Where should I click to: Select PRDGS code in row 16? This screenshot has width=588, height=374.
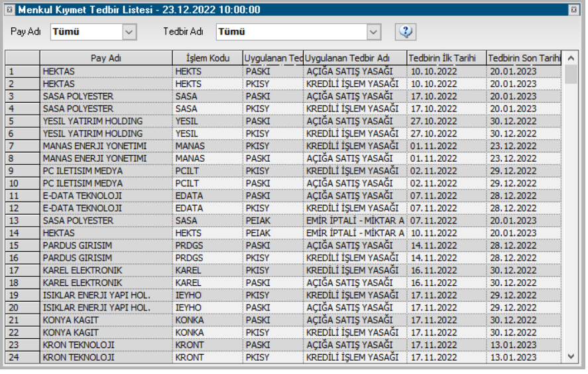click(x=189, y=258)
